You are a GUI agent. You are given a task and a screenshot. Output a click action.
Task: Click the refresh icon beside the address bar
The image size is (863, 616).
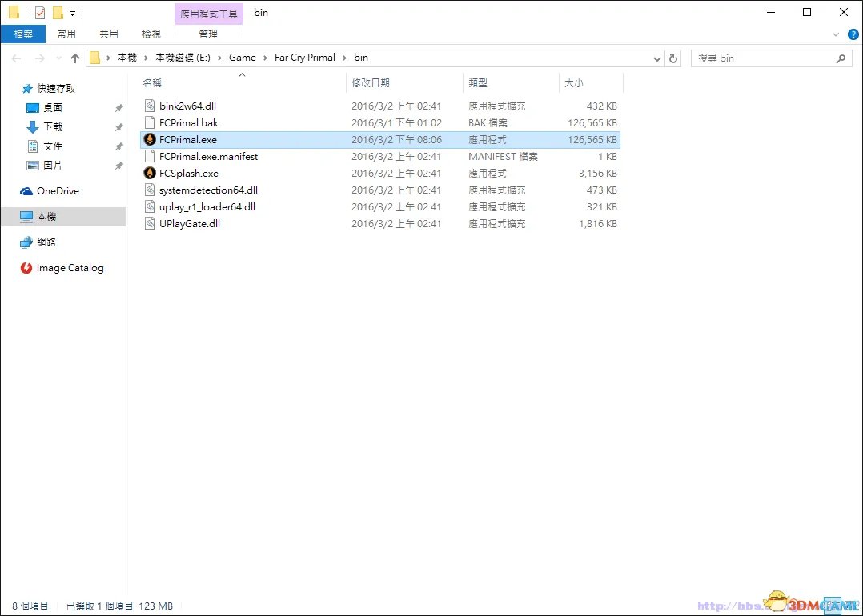[674, 58]
